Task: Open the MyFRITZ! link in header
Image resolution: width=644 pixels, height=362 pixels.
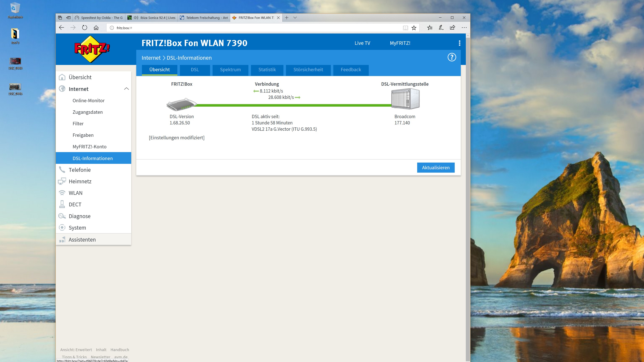Action: click(400, 43)
